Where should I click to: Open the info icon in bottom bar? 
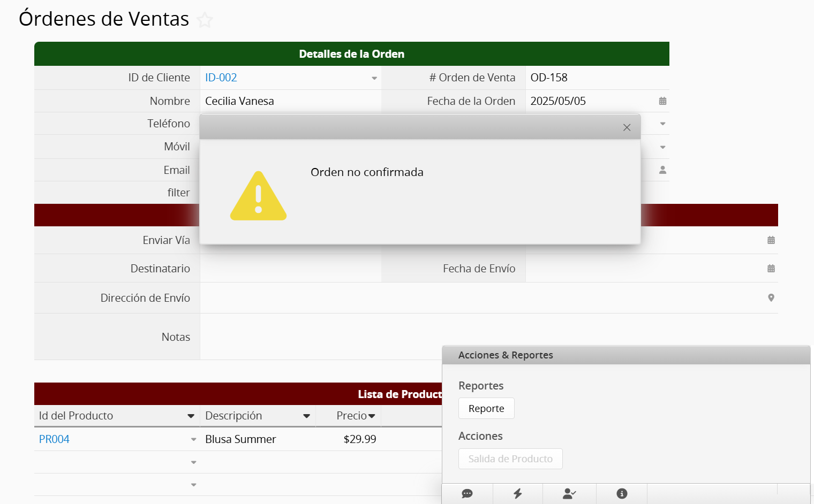pyautogui.click(x=621, y=493)
